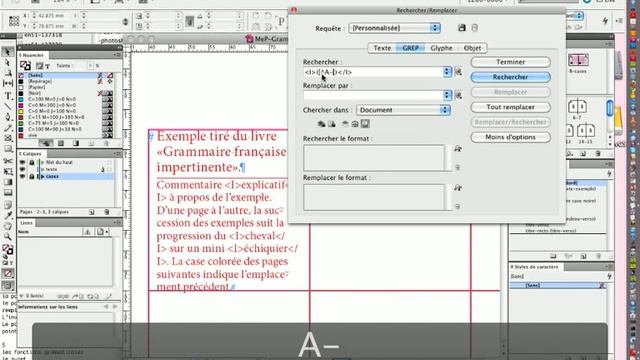Viewport: 640px width, 360px height.
Task: Open special characters menu for Rechercher field
Action: click(458, 72)
